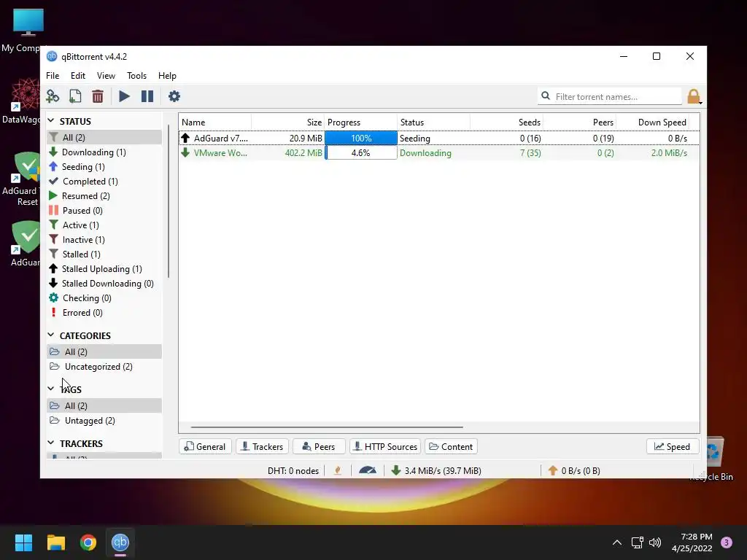747x560 pixels.
Task: Select All (2) under STATUS
Action: 104,137
